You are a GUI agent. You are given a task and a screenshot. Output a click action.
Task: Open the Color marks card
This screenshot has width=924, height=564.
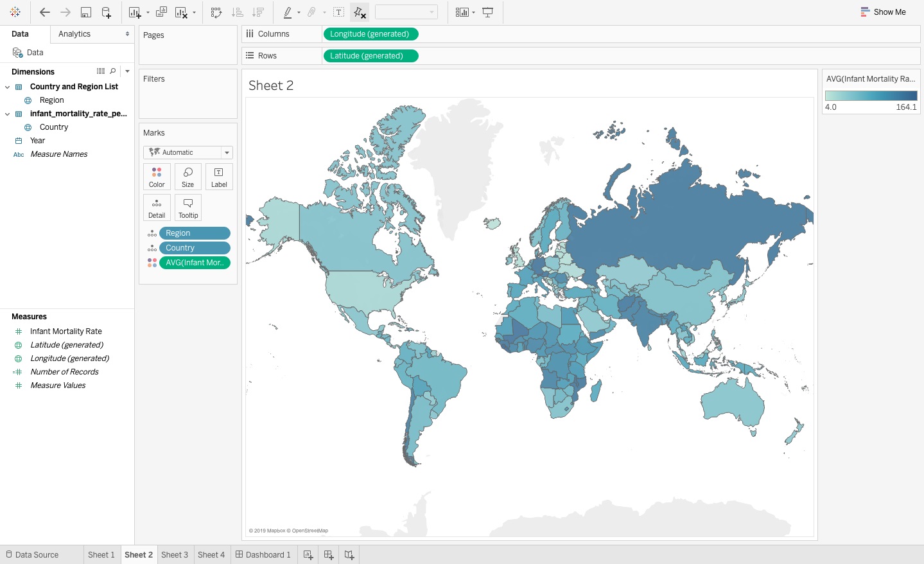coord(157,177)
